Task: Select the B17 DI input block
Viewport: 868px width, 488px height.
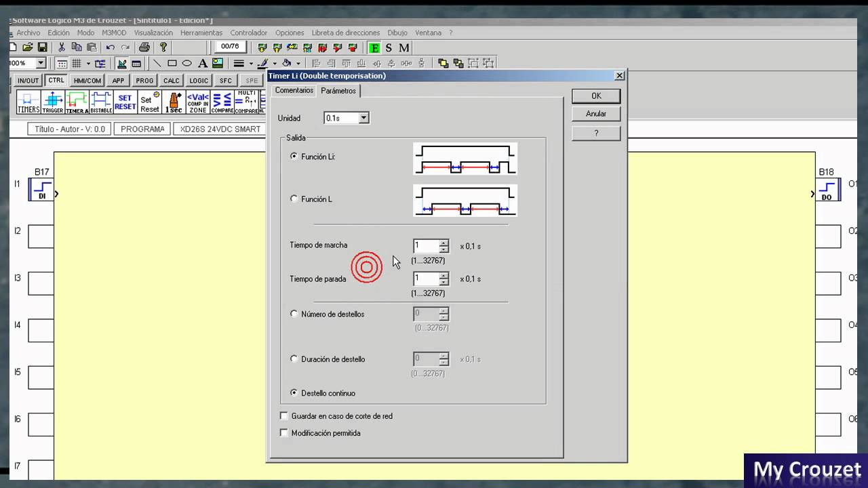Action: (x=41, y=189)
